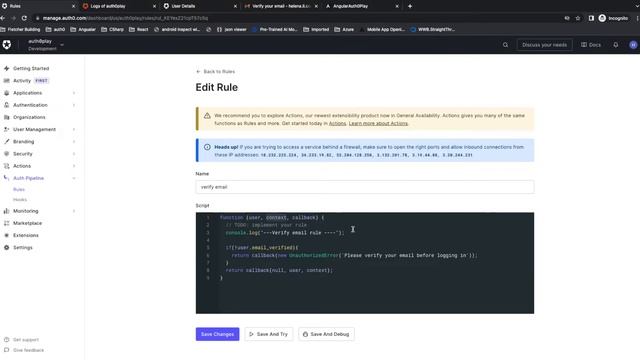Screen dimensions: 640x360
Task: Open the Actions link in warning banner
Action: (338, 123)
